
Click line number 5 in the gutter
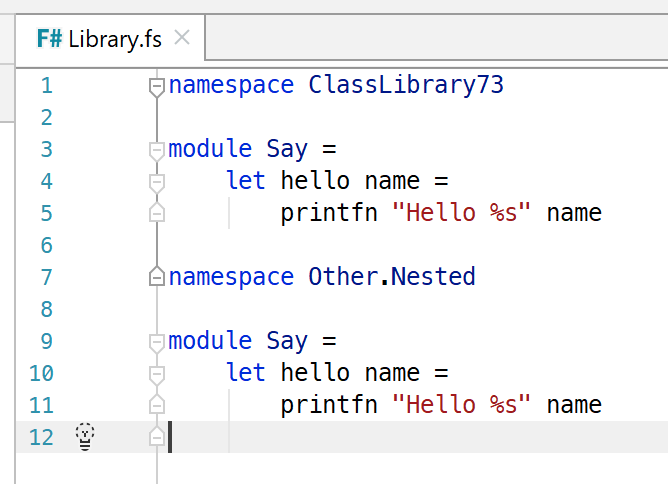47,213
